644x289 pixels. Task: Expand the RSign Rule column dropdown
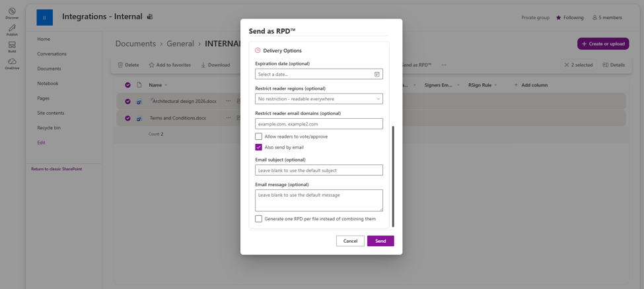(x=495, y=85)
